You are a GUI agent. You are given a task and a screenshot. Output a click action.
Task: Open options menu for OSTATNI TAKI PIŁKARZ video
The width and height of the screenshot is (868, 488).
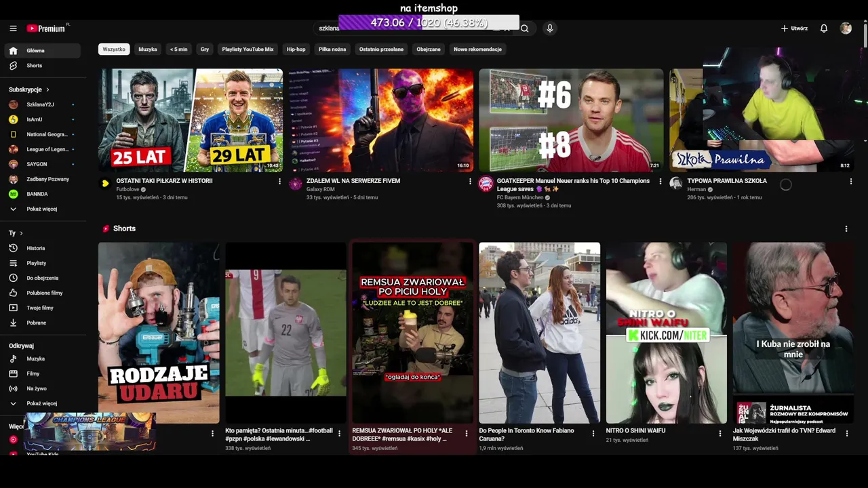pyautogui.click(x=279, y=182)
